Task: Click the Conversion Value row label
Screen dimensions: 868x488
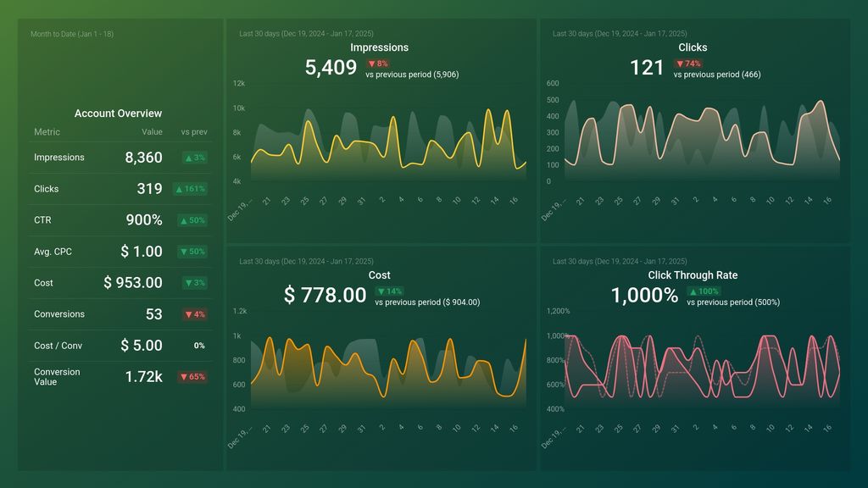Action: point(57,377)
